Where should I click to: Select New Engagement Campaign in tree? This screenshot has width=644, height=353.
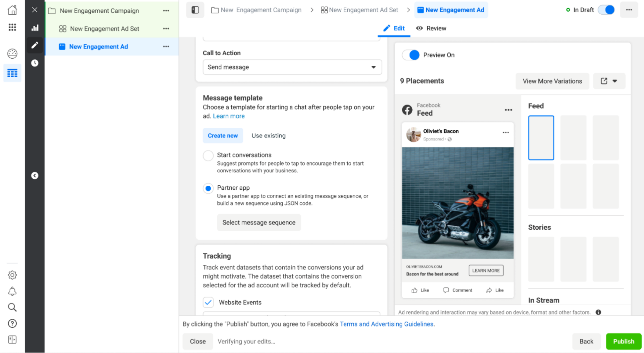point(99,11)
